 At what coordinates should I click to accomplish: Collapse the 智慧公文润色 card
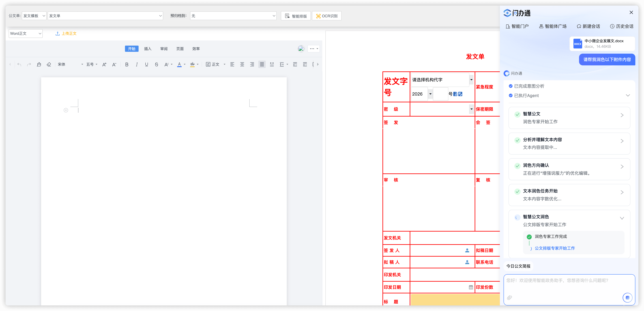click(622, 218)
